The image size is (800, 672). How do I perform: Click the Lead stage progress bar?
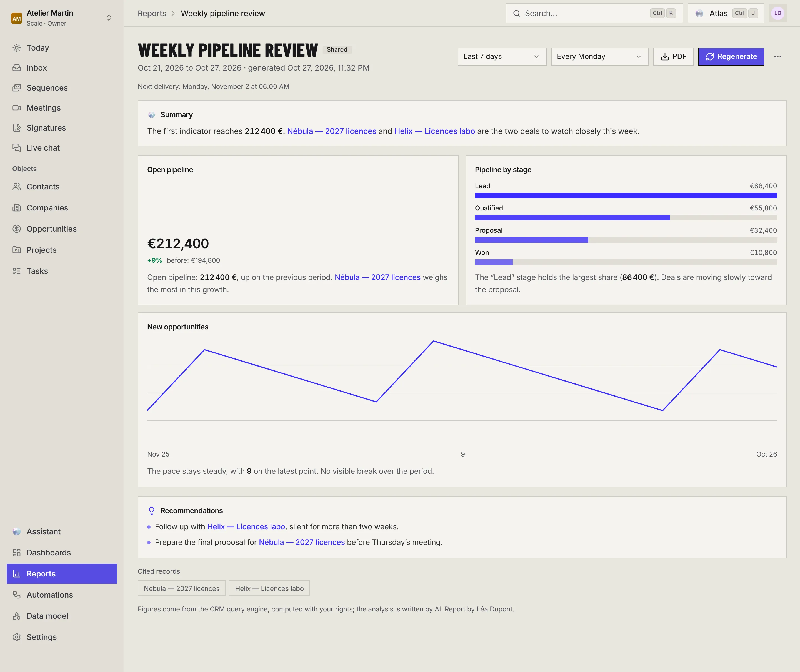pos(626,195)
